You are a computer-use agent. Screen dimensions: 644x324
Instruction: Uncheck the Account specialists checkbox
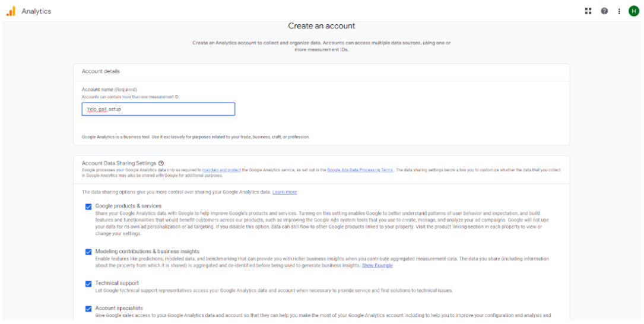click(x=88, y=309)
